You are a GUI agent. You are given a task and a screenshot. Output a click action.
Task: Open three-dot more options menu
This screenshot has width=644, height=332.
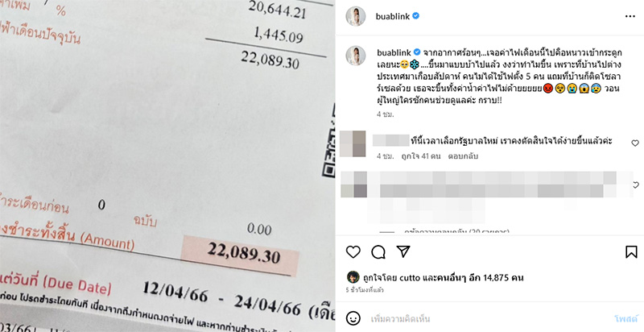click(630, 16)
